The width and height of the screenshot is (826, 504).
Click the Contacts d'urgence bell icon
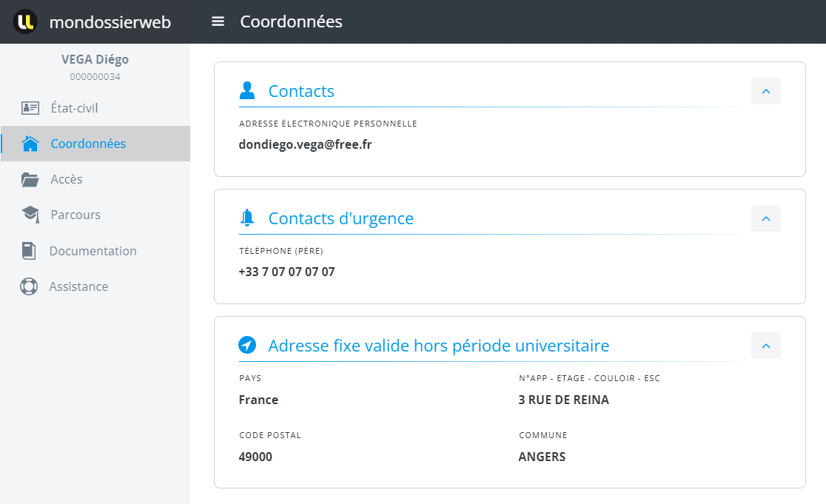(247, 218)
